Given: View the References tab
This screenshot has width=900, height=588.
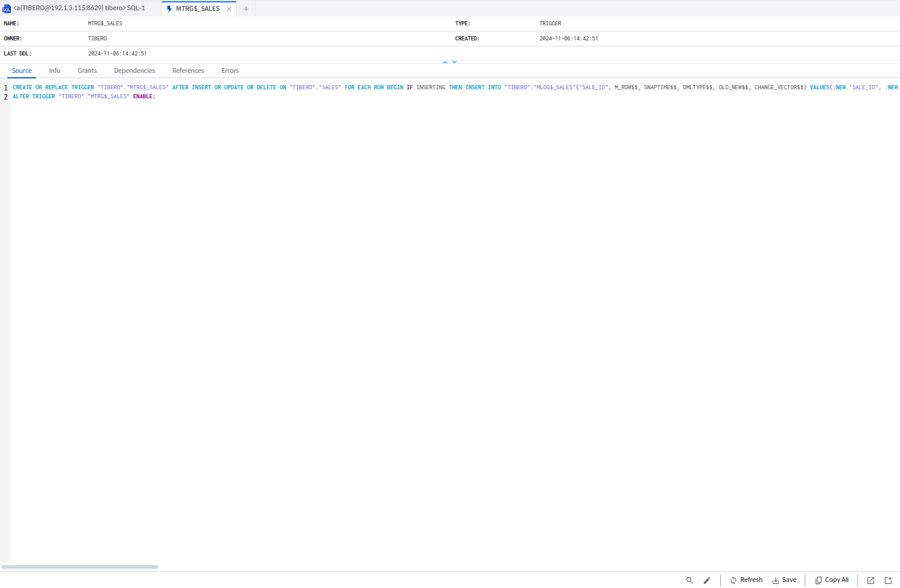Looking at the screenshot, I should click(x=188, y=71).
